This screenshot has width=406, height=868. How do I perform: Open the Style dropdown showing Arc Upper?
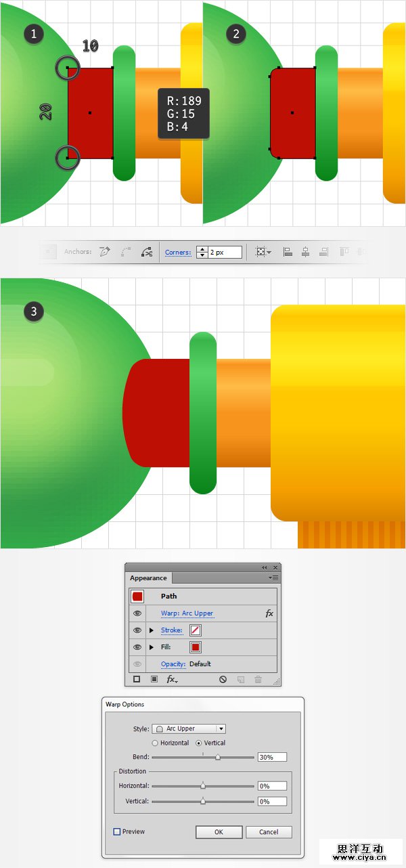[x=189, y=729]
